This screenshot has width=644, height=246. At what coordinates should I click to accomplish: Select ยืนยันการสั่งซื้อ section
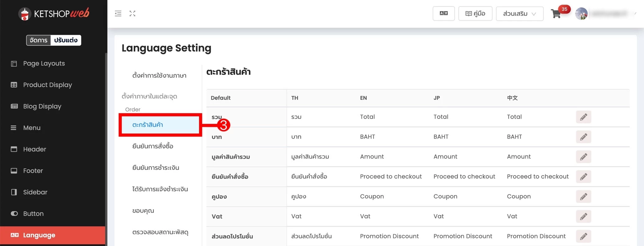tap(153, 146)
